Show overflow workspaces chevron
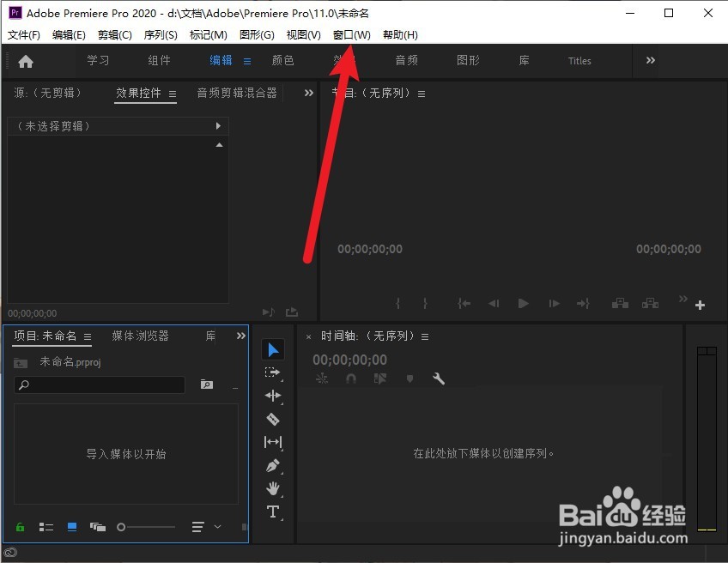This screenshot has width=728, height=563. tap(651, 60)
